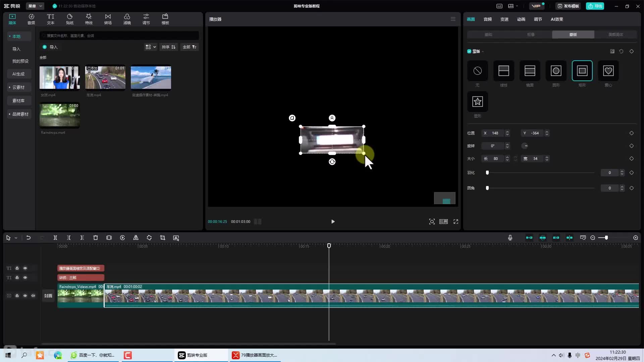Click the 导入 import button in the media panel
Viewport: 644px width, 362px height.
[50, 47]
